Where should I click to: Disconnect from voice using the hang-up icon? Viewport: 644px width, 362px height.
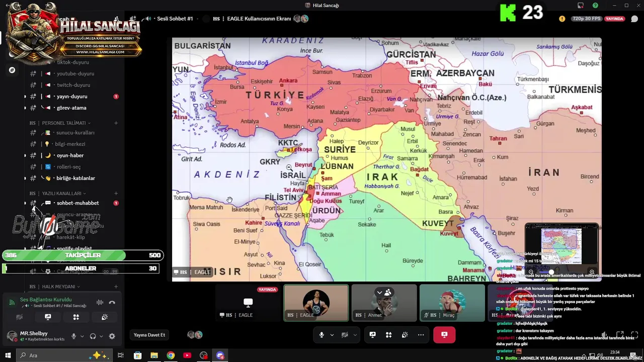(x=112, y=302)
